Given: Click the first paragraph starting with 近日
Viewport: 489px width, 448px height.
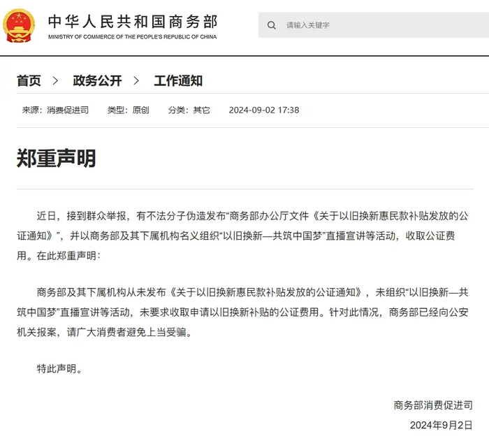Looking at the screenshot, I should pyautogui.click(x=245, y=236).
